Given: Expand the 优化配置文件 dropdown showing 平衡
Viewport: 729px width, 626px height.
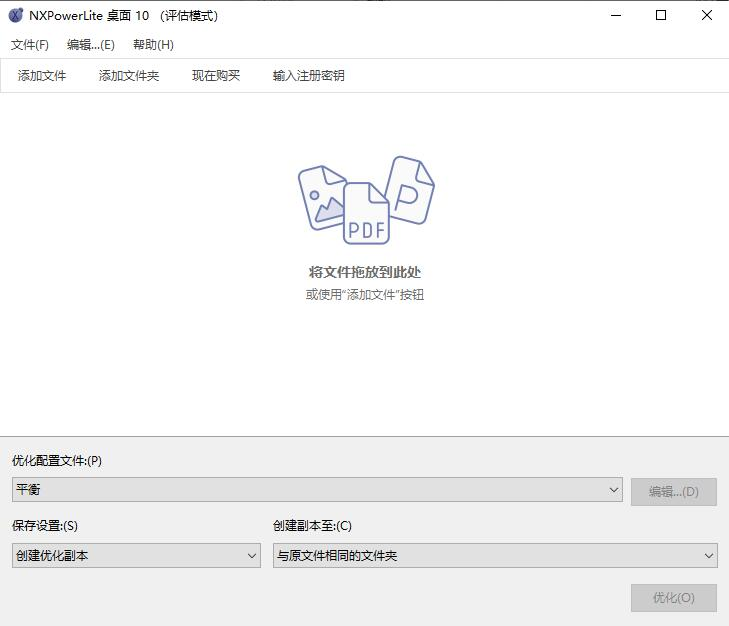Looking at the screenshot, I should click(317, 490).
